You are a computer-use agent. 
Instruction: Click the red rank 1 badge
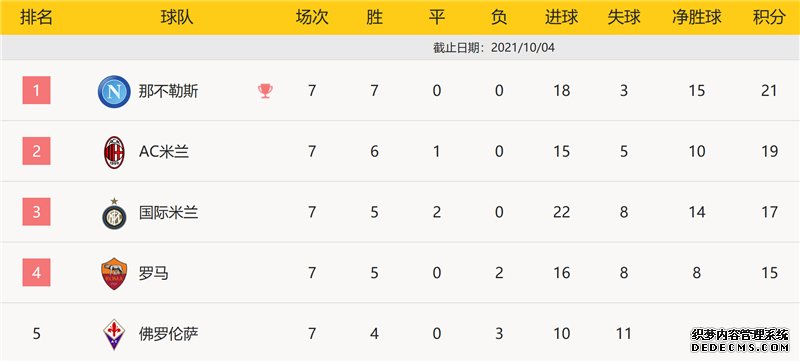click(36, 90)
